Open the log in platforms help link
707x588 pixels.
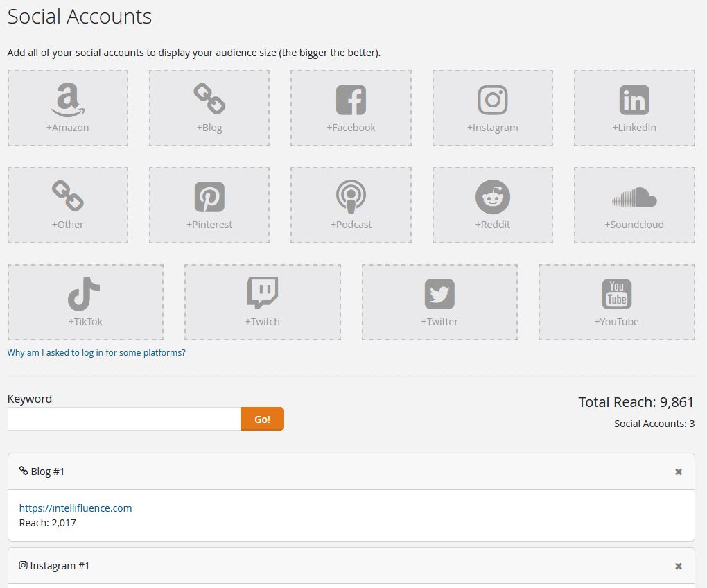pyautogui.click(x=96, y=353)
